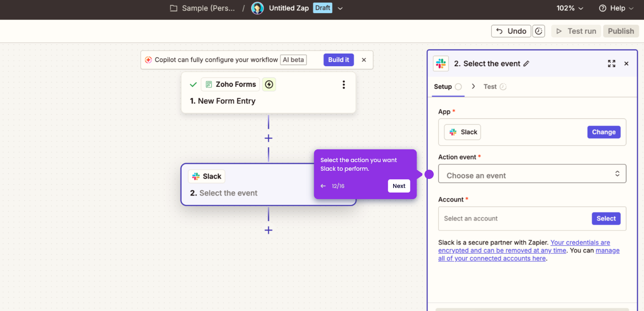Dismiss the Copilot banner with the X

tap(364, 60)
